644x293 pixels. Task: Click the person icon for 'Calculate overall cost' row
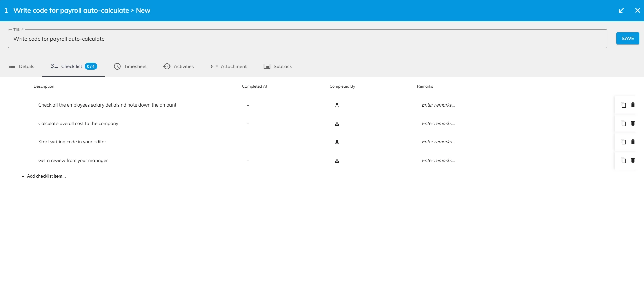tap(337, 124)
